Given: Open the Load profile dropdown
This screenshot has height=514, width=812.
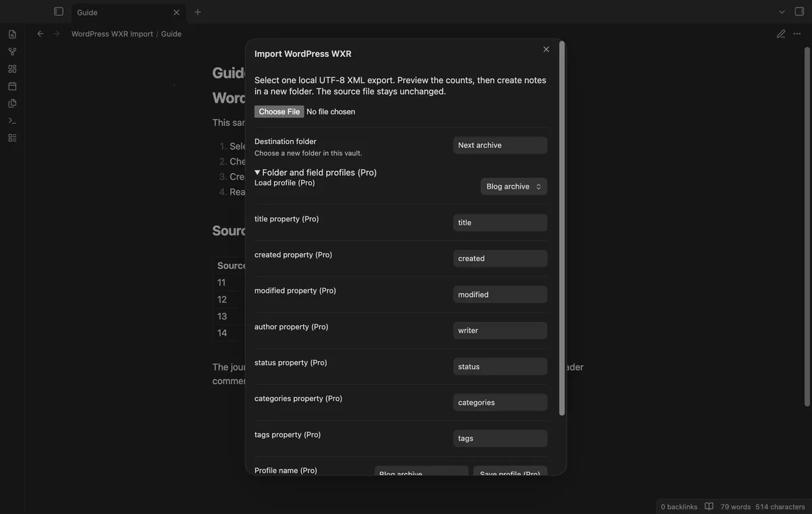Looking at the screenshot, I should tap(514, 187).
